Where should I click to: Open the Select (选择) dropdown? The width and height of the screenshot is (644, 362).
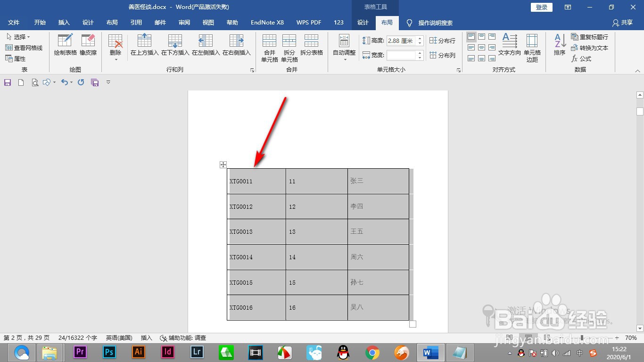point(18,37)
